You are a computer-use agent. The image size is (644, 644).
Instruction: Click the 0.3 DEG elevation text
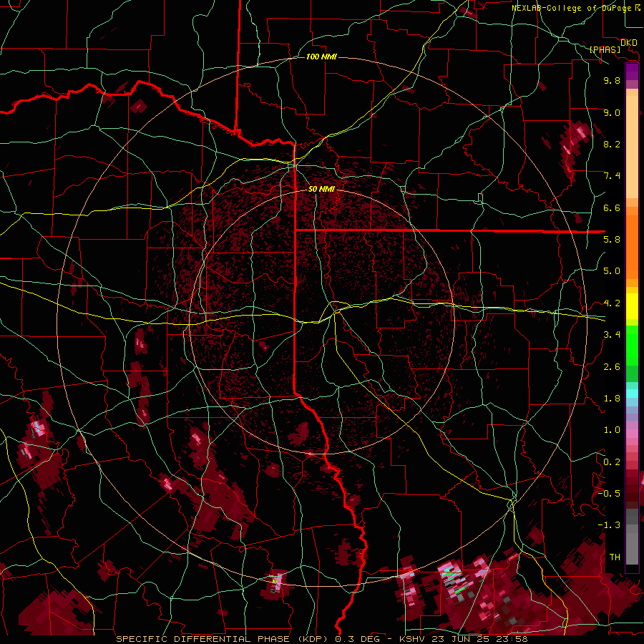356,639
